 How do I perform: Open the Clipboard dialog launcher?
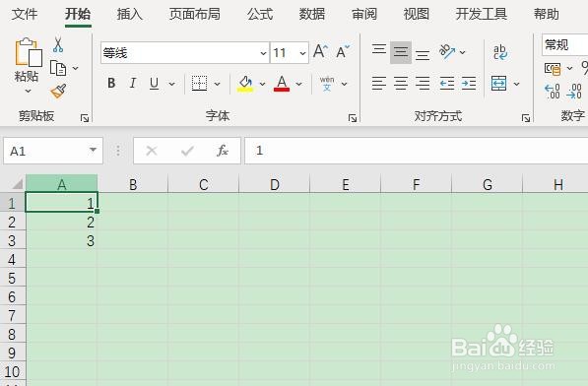coord(85,118)
